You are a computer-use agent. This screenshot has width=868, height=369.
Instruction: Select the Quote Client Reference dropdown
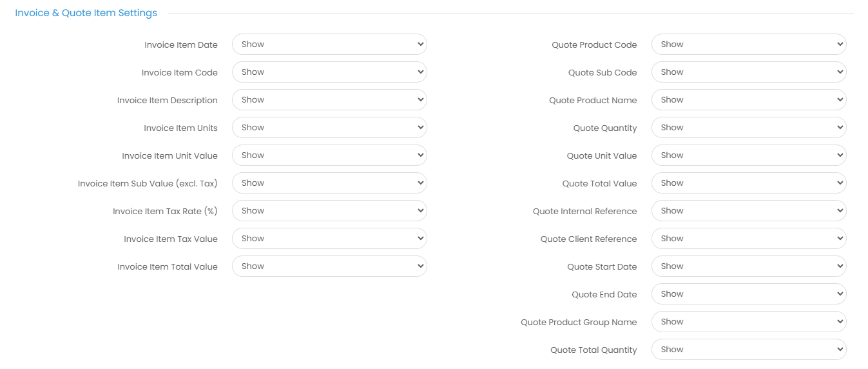(x=748, y=239)
